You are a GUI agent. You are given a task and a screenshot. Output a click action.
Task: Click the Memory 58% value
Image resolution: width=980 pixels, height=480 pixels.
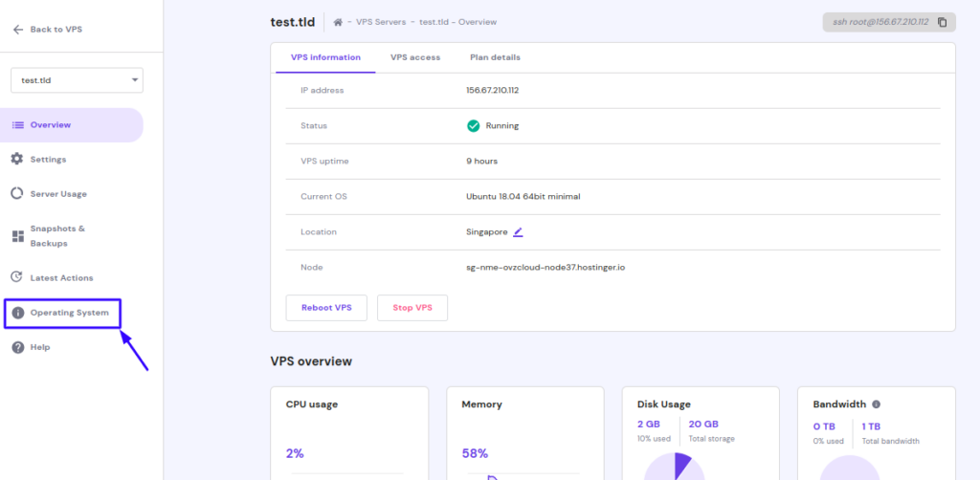pyautogui.click(x=475, y=454)
